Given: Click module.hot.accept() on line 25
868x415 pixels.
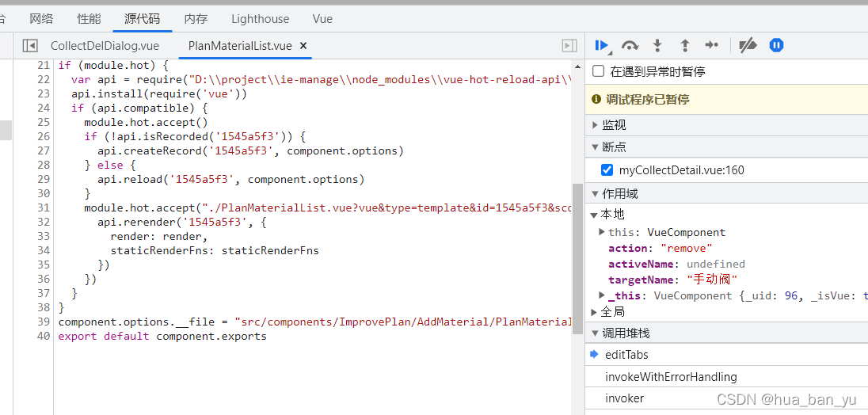Looking at the screenshot, I should (146, 122).
